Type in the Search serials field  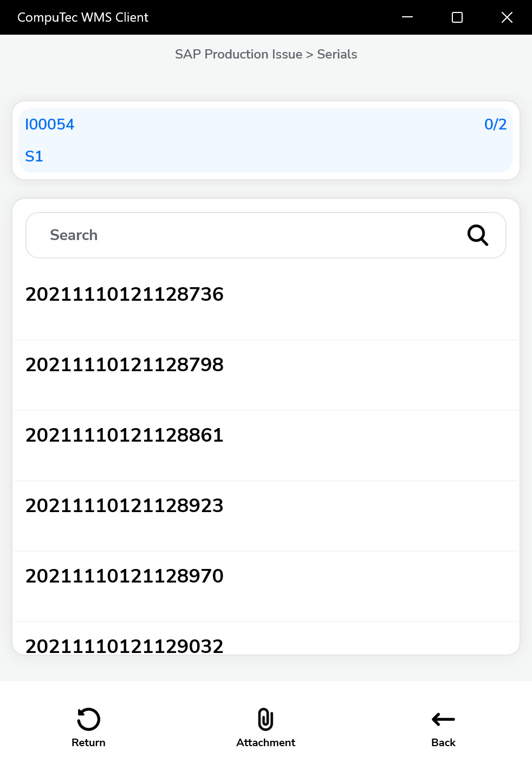[244, 235]
